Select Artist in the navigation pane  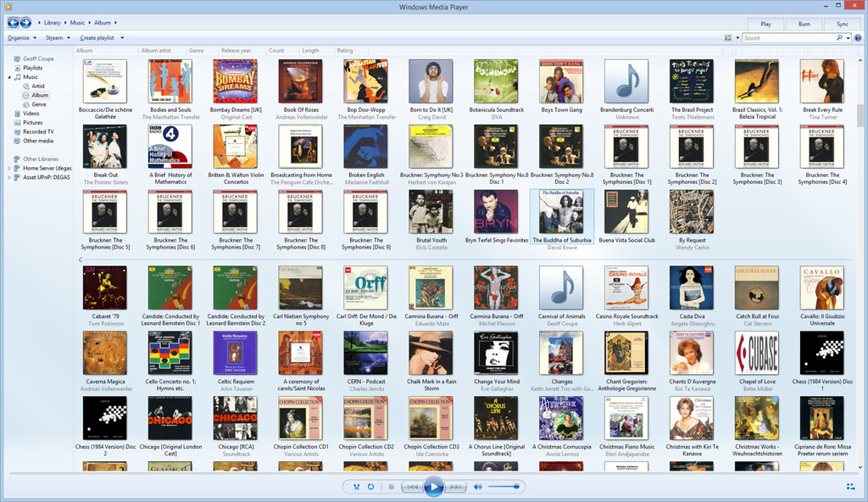[x=39, y=86]
